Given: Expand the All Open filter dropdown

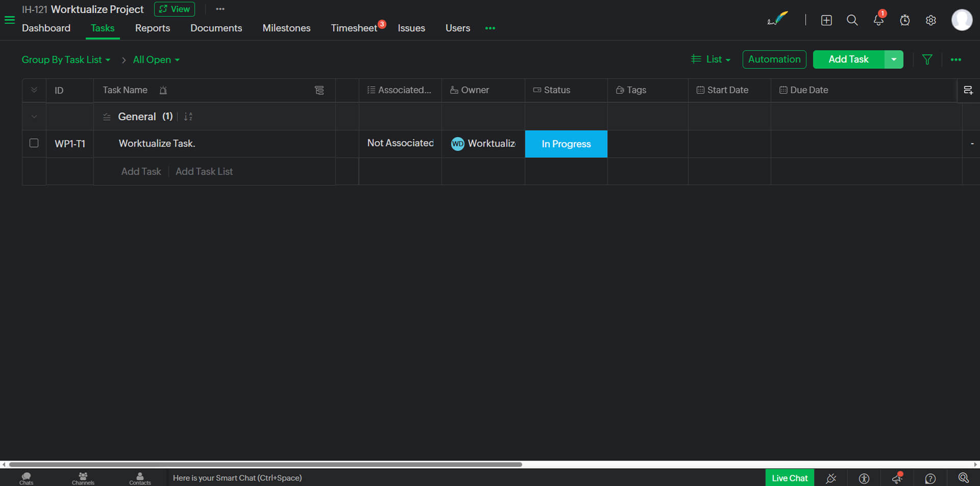Looking at the screenshot, I should (x=156, y=60).
